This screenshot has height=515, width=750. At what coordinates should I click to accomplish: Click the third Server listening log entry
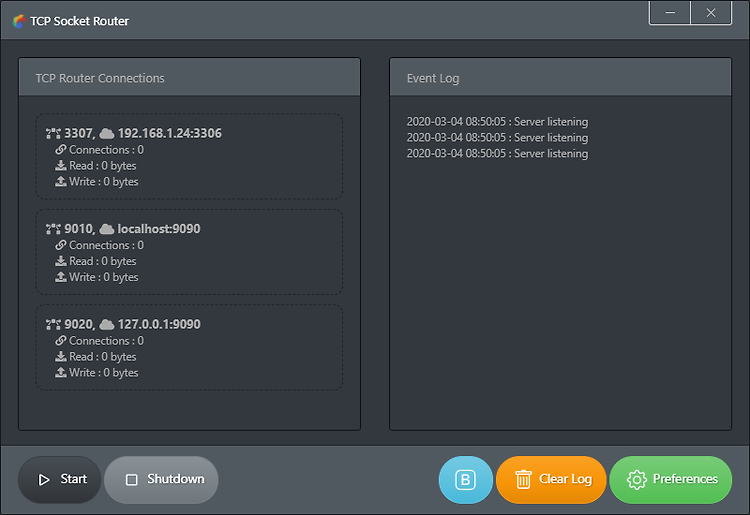pyautogui.click(x=497, y=153)
